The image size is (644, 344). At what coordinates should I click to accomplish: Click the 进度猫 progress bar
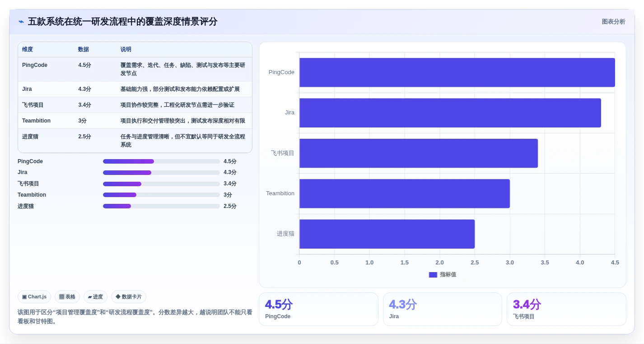[x=161, y=206]
